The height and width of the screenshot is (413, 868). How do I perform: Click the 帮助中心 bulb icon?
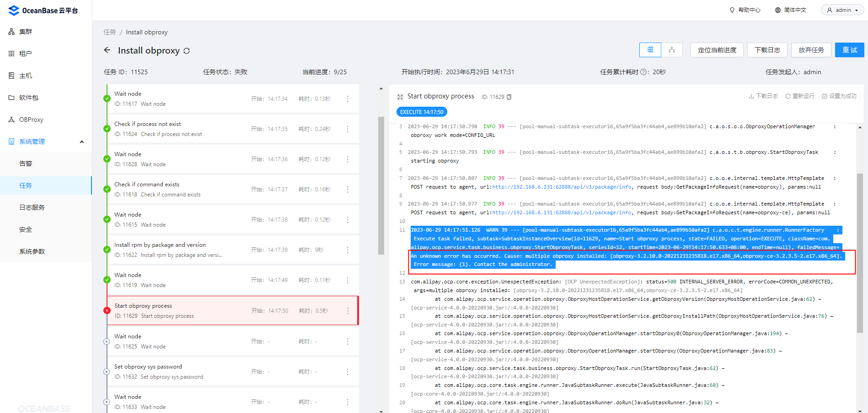pyautogui.click(x=732, y=10)
